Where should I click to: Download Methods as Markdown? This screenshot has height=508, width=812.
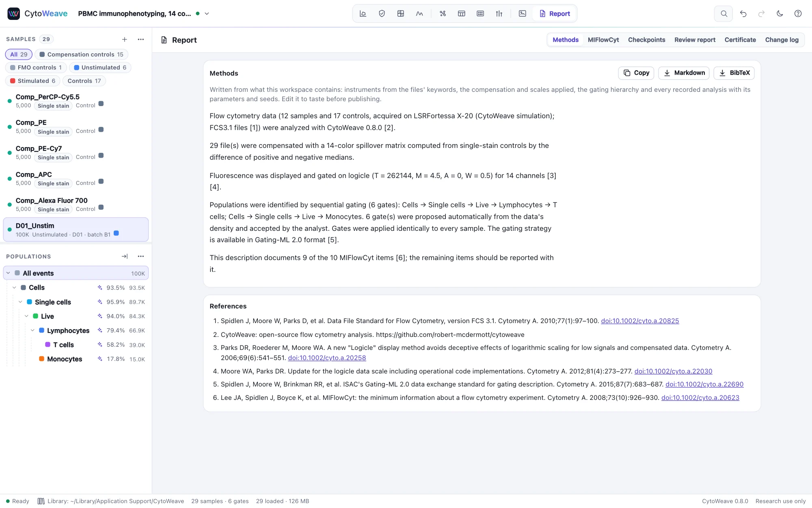[684, 73]
